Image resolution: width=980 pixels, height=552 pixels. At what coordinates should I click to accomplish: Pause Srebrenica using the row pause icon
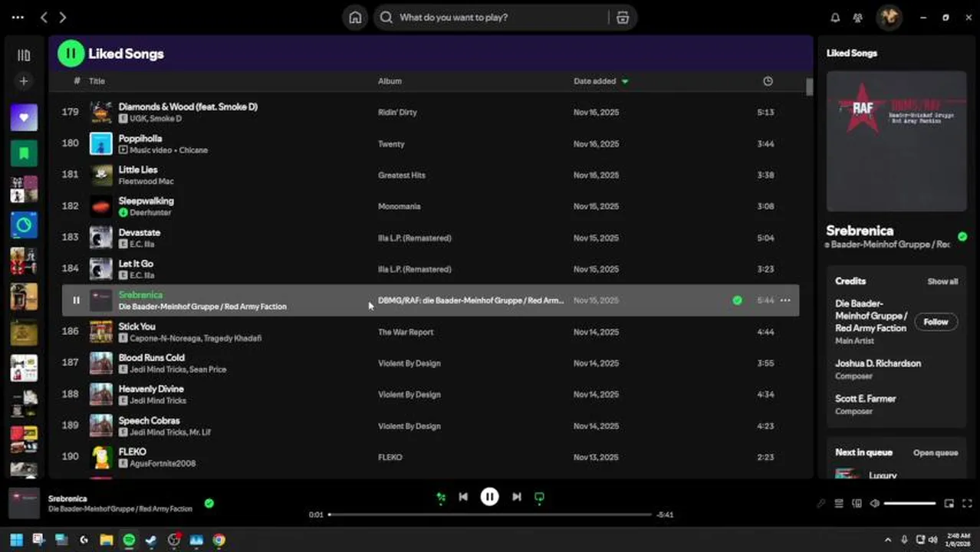pos(76,301)
